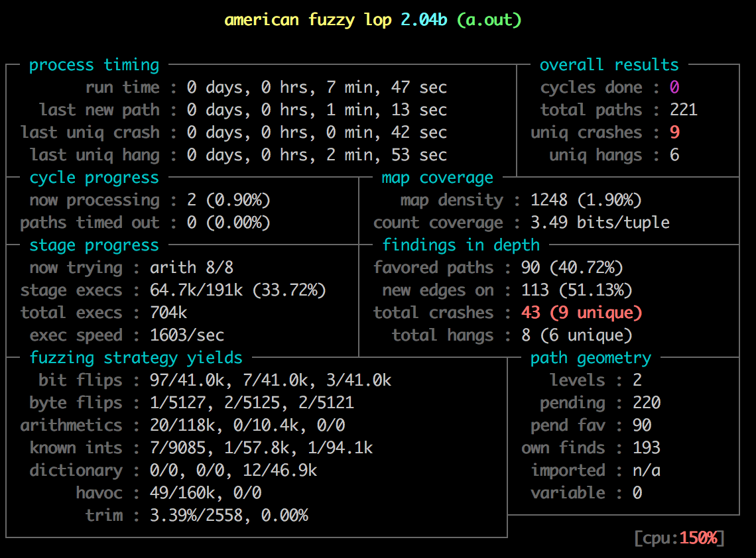The width and height of the screenshot is (756, 558).
Task: Click the pend fav value '90'
Action: coord(642,425)
